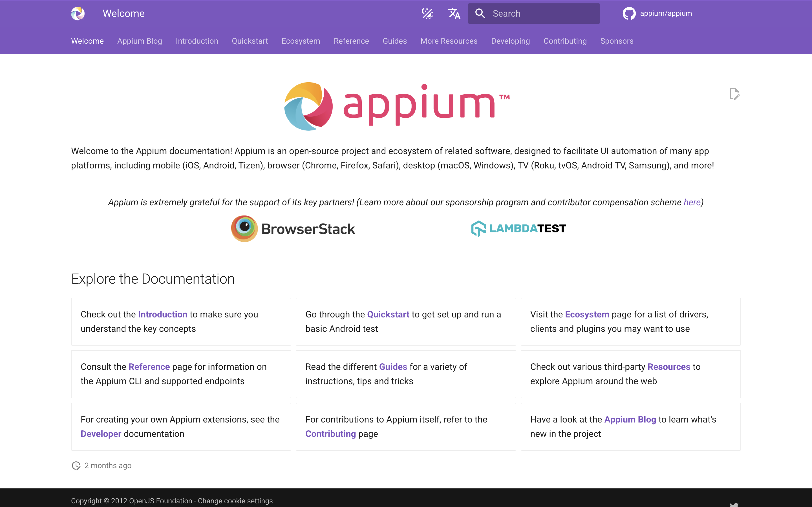Switch to the Quickstart tab
This screenshot has width=812, height=507.
pos(250,41)
